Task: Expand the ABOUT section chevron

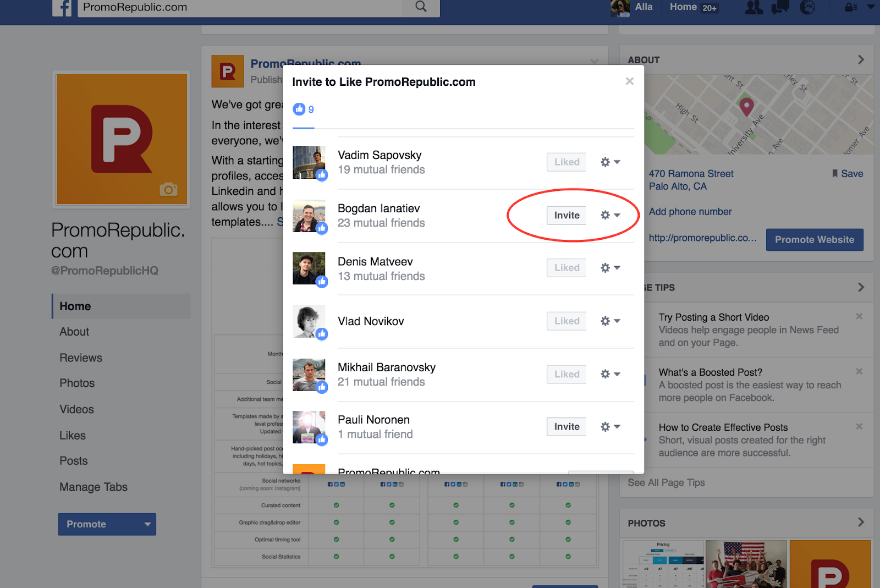Action: click(861, 59)
